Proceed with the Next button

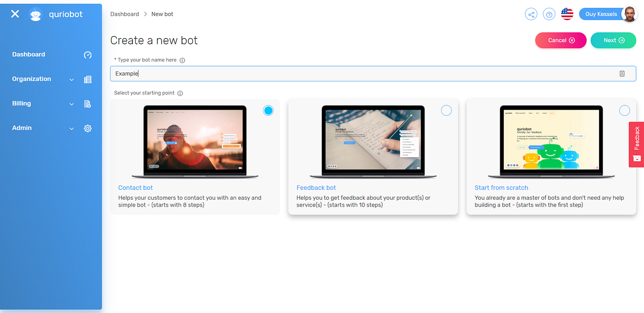[613, 40]
